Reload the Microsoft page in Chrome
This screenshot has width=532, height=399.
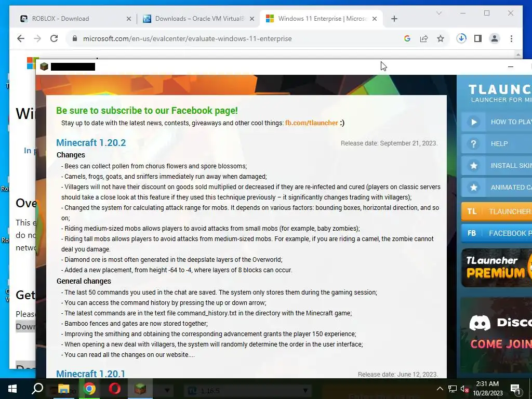tap(54, 38)
